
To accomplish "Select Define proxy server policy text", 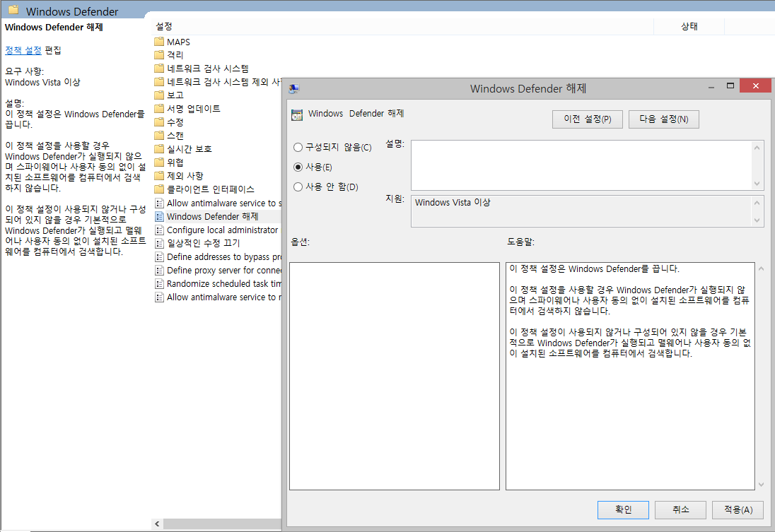I will point(224,270).
